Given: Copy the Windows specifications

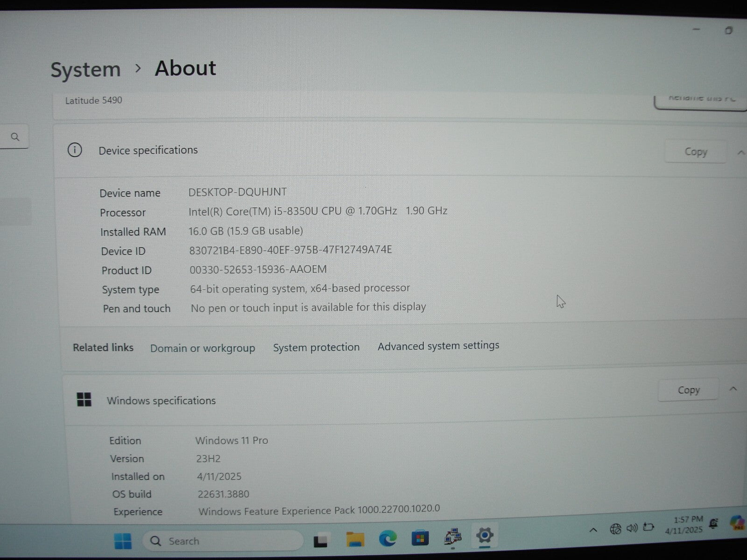Looking at the screenshot, I should [689, 390].
